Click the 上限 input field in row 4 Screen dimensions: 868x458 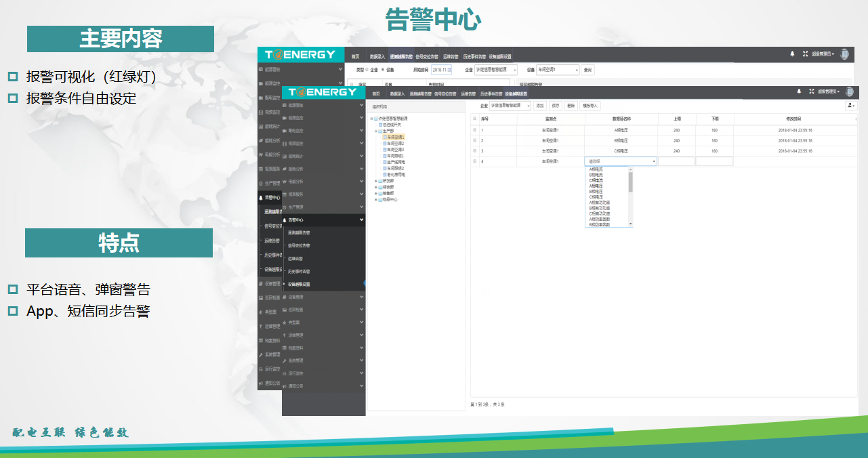676,161
